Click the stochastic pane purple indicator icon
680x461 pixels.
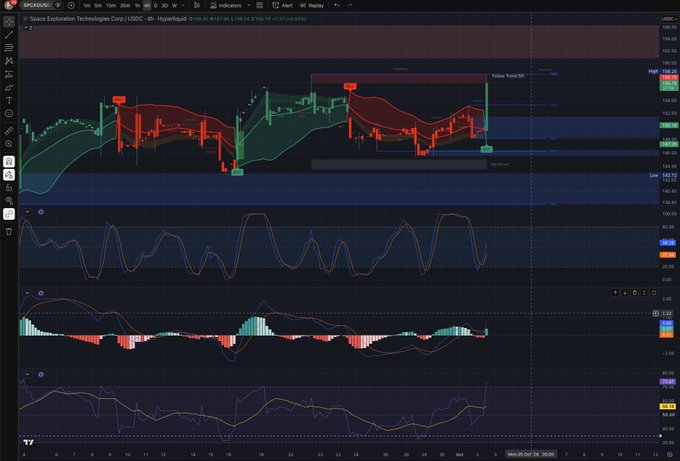coord(41,212)
